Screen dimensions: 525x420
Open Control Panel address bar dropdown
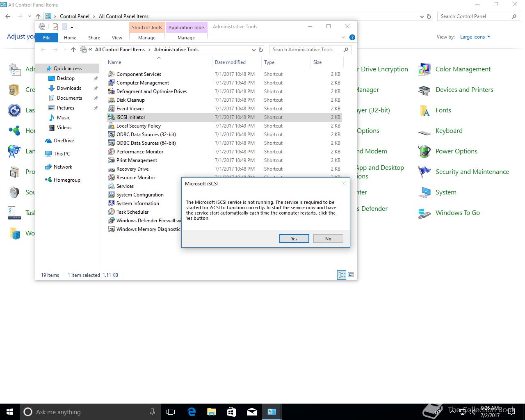[x=422, y=16]
